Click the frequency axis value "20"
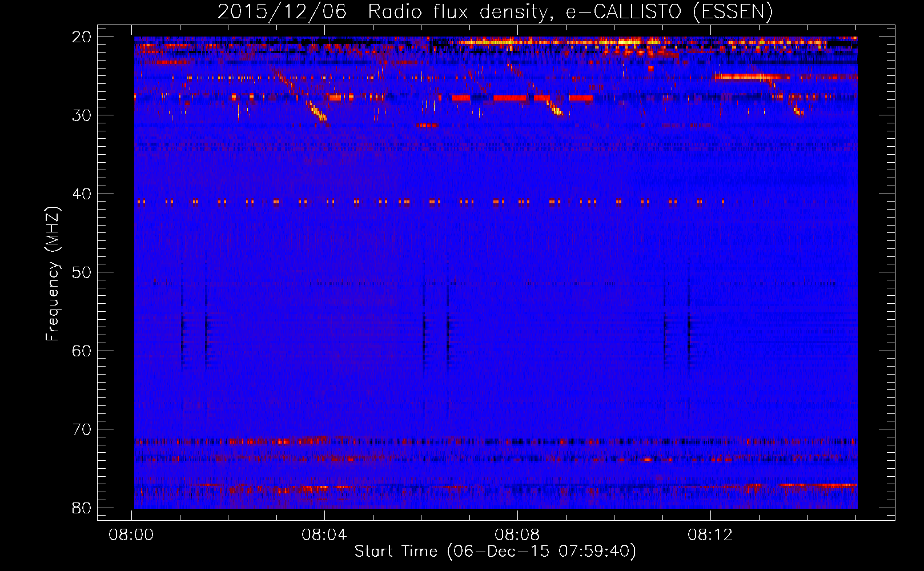 (82, 37)
